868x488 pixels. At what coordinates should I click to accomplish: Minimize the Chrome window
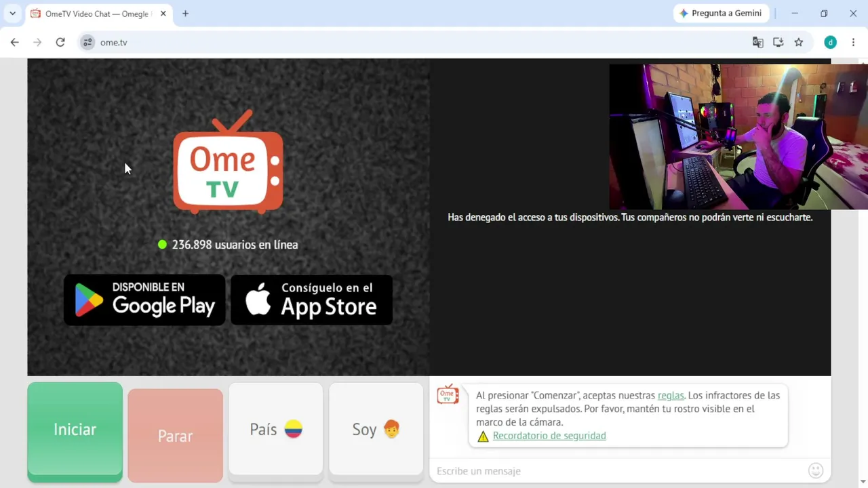tap(795, 14)
